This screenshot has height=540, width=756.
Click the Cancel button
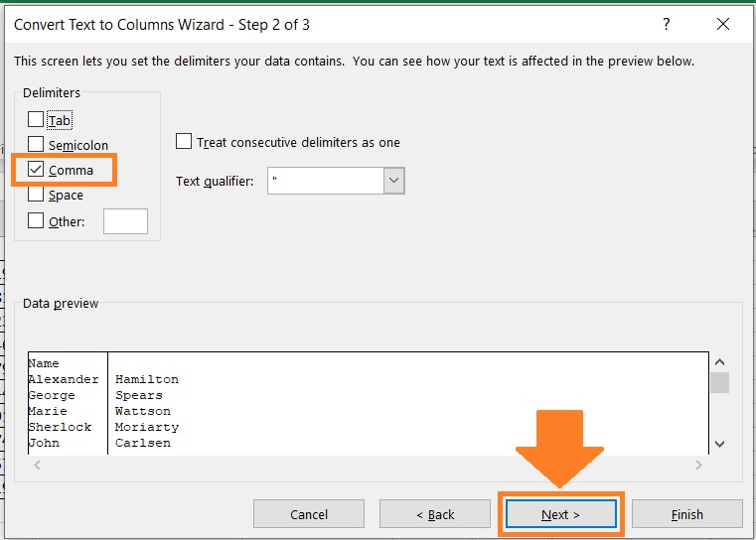point(309,514)
